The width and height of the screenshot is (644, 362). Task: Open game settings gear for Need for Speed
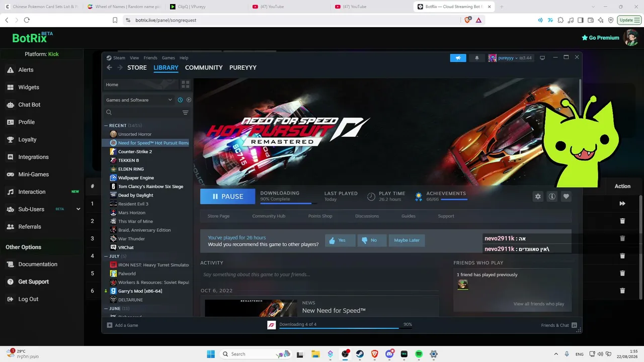538,197
